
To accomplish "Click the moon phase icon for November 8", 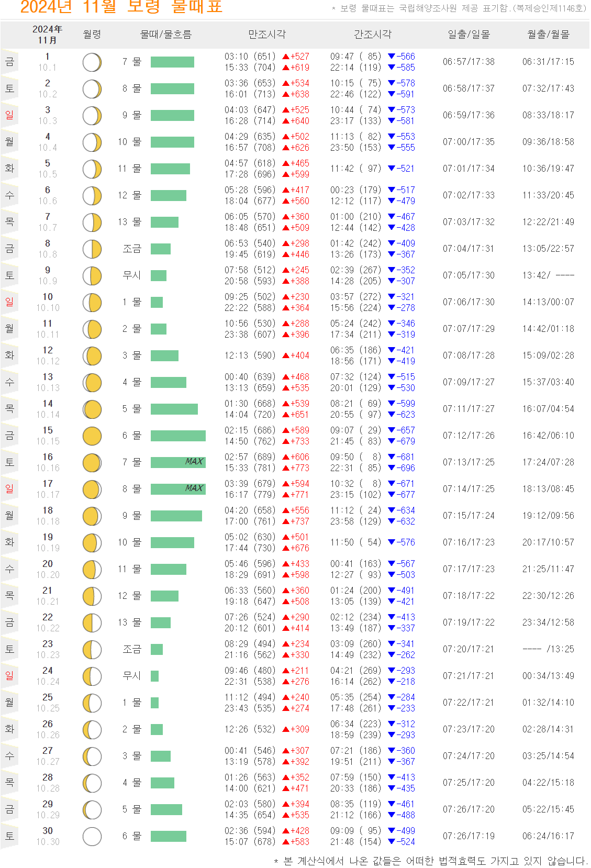I will [x=92, y=249].
